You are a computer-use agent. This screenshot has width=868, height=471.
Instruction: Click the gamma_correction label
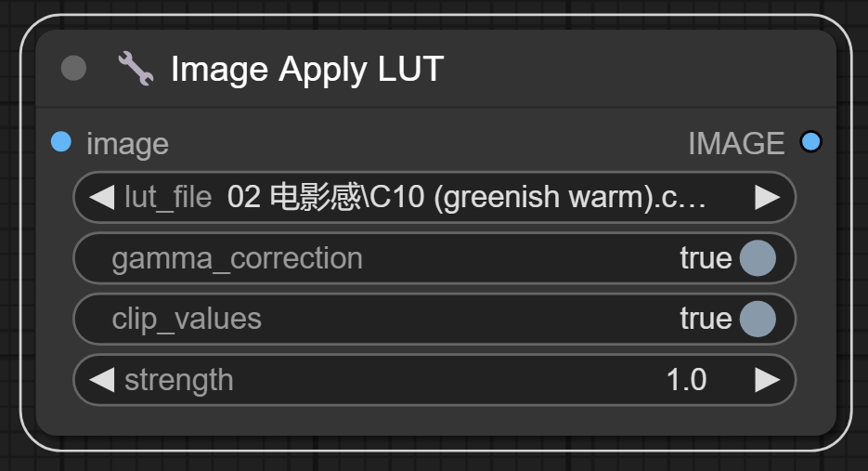click(x=237, y=258)
